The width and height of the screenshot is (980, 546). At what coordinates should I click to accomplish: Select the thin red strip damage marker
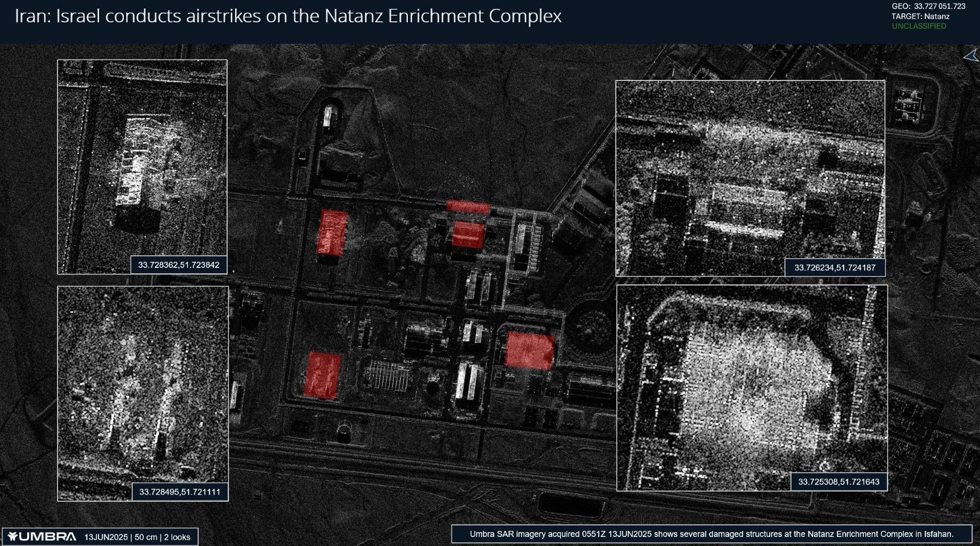point(468,207)
